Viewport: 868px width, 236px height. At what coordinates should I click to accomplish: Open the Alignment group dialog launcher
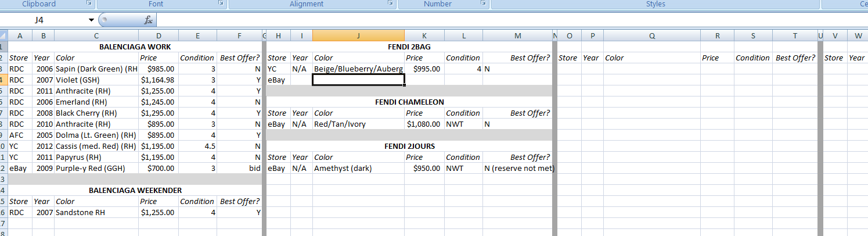tap(390, 3)
